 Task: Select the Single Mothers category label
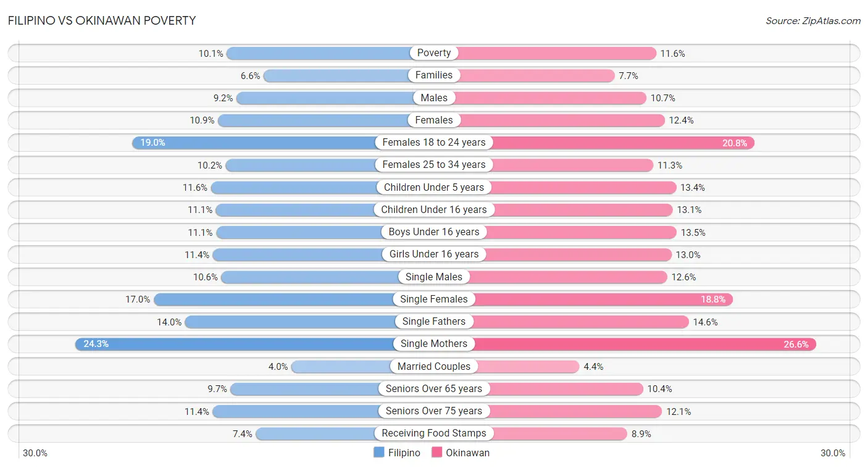coord(434,344)
